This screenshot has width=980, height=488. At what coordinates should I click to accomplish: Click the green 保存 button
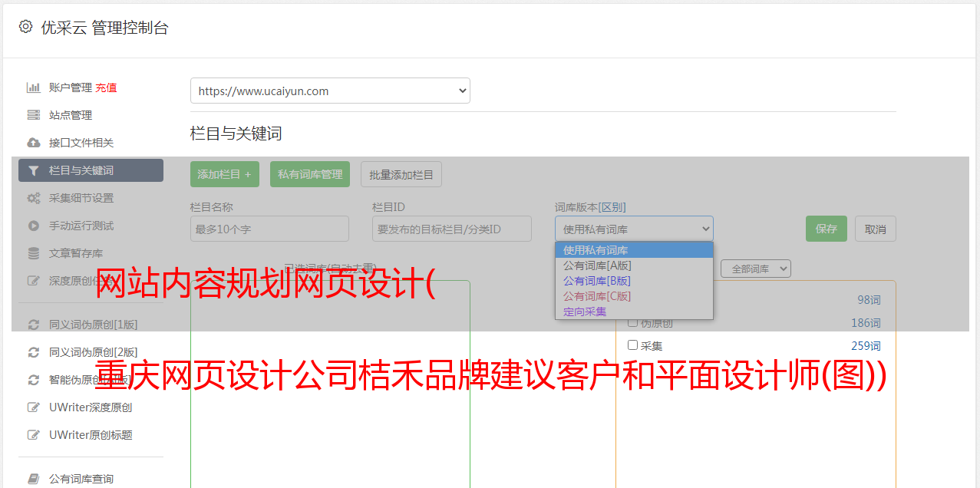click(x=827, y=229)
